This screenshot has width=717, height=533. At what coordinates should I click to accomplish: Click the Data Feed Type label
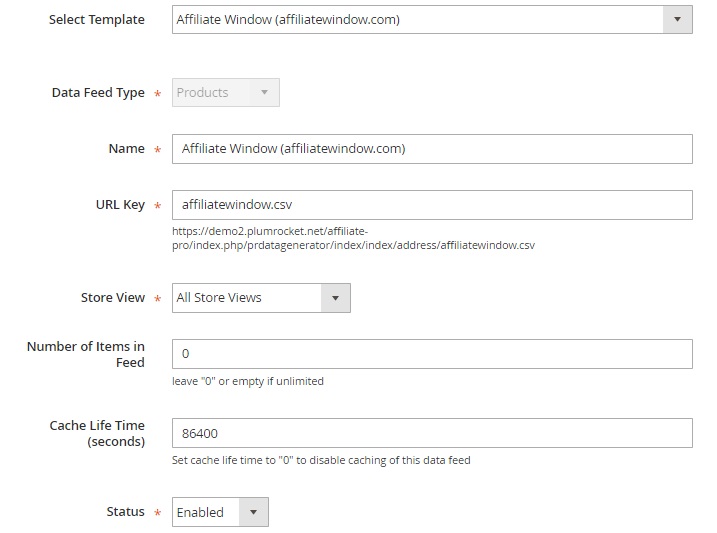(98, 93)
